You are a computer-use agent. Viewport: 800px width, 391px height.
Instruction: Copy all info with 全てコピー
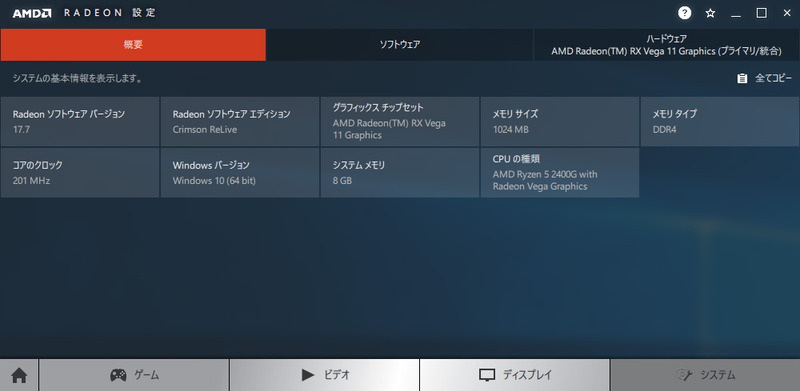point(773,79)
